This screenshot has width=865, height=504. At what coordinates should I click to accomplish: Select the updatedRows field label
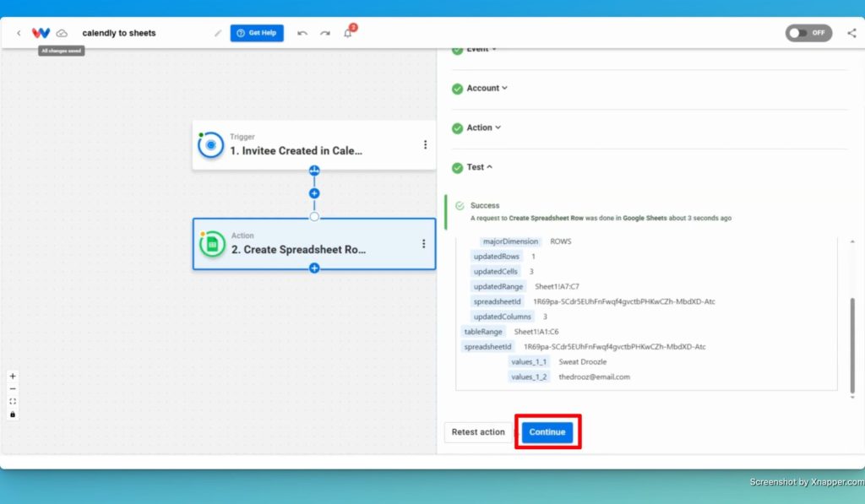point(497,257)
